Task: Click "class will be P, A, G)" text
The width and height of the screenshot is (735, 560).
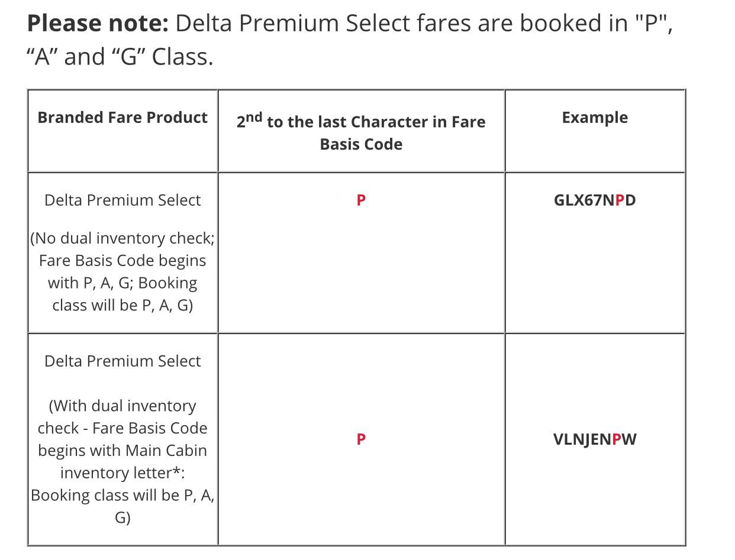Action: point(122,306)
